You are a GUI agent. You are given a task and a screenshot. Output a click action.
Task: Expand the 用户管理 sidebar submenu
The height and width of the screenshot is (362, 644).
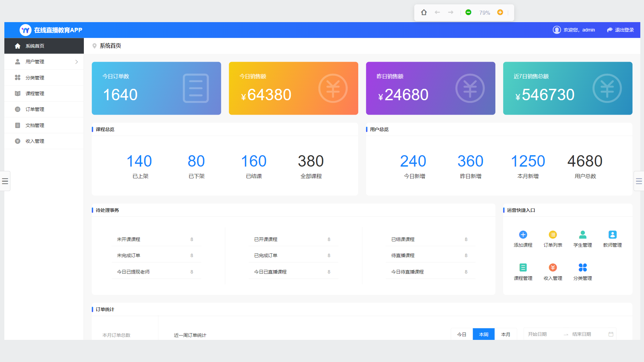tap(44, 62)
